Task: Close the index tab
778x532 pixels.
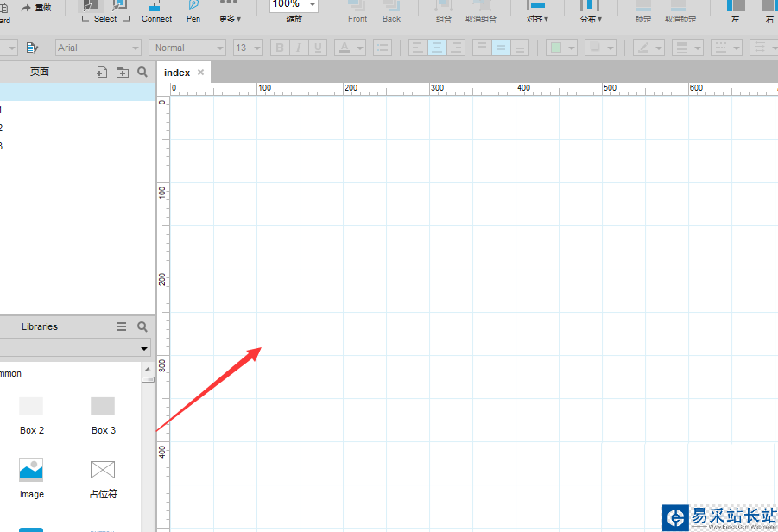Action: coord(201,73)
